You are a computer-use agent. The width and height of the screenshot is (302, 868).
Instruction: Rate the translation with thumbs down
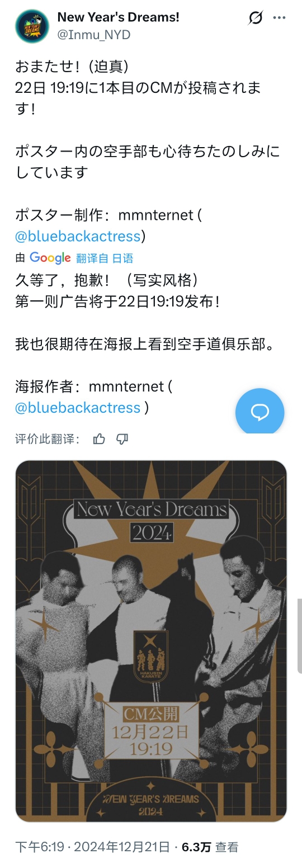pyautogui.click(x=122, y=439)
